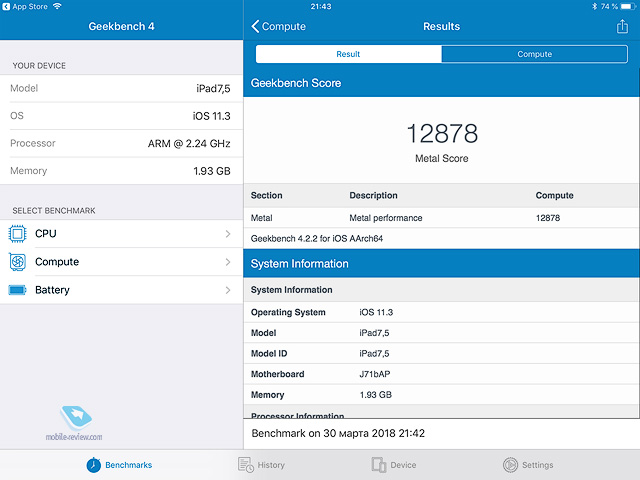Tap the System Information section header
640x480 pixels.
442,264
